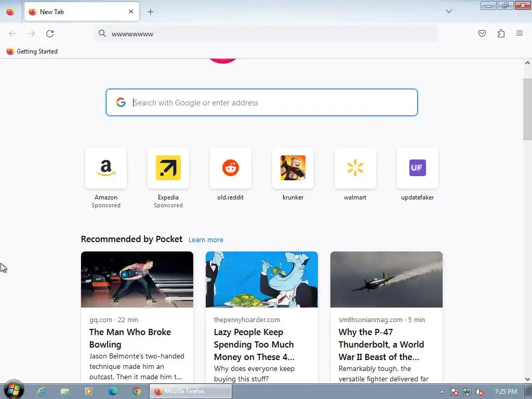This screenshot has width=532, height=399.
Task: Open the Firefox View icon beside tabs
Action: pyautogui.click(x=10, y=12)
